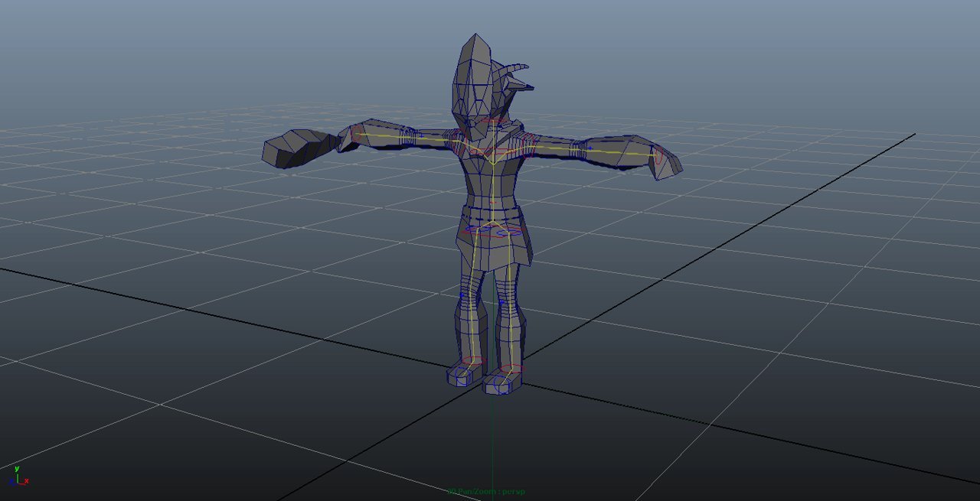Select the yellow elbow joint on the right arm

(x=421, y=138)
